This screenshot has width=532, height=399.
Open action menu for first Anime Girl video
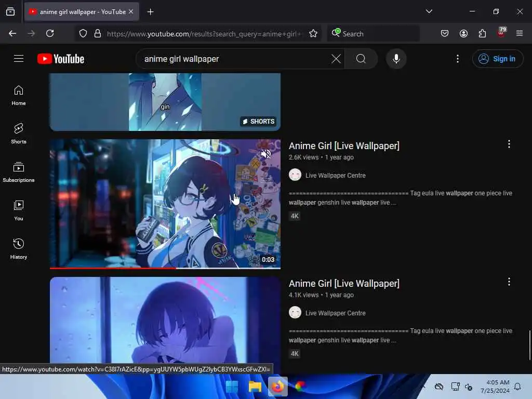[x=509, y=144]
